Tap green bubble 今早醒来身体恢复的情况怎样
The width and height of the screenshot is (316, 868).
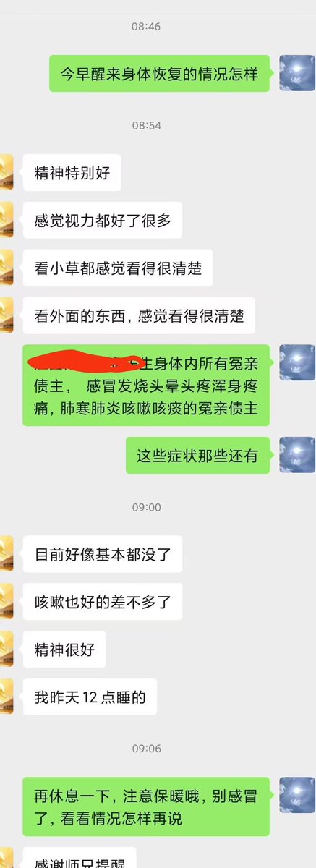[x=160, y=74]
